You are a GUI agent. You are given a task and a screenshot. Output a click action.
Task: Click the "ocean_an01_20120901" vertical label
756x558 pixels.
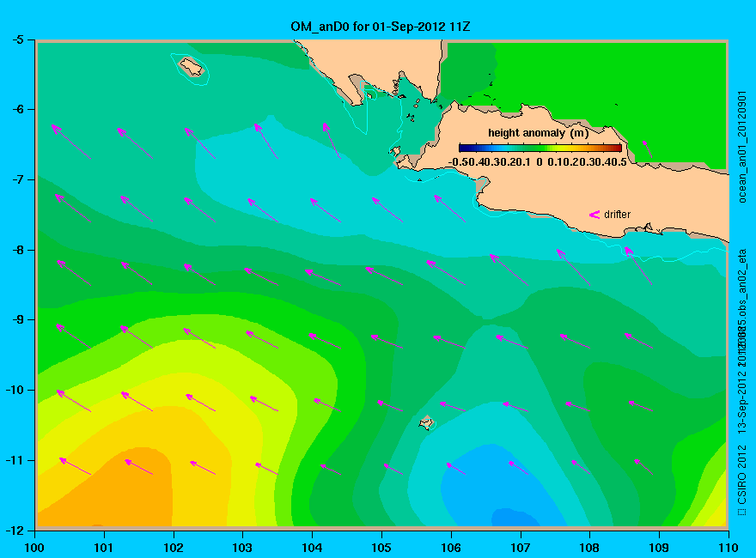(x=742, y=147)
